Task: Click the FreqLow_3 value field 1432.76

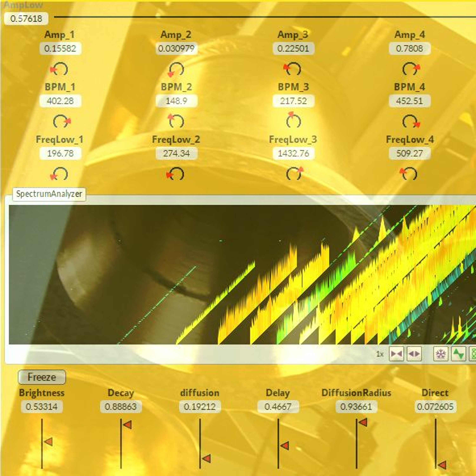Action: pos(293,153)
